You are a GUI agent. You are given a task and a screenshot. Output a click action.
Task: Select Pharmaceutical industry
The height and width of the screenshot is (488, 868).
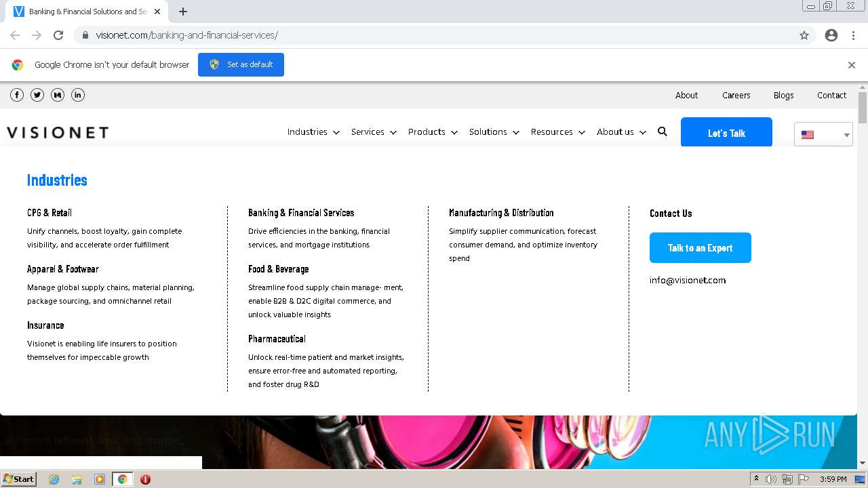point(277,339)
